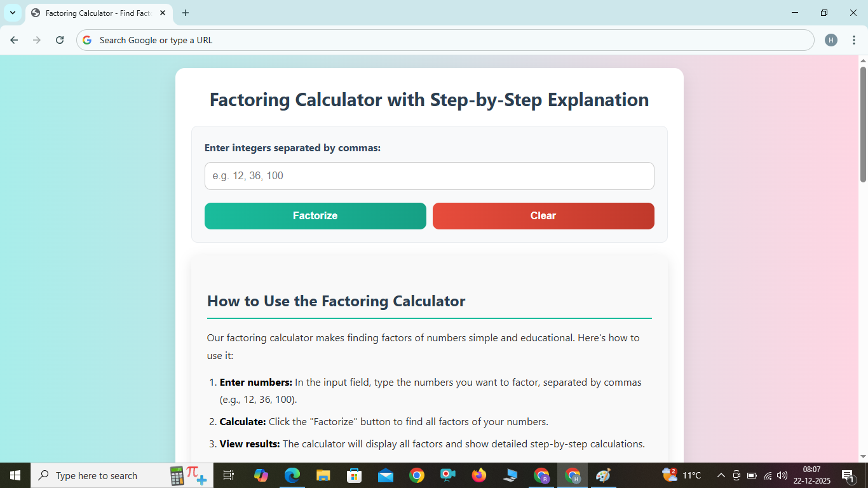Click the integers input field
This screenshot has height=488, width=868.
click(429, 176)
